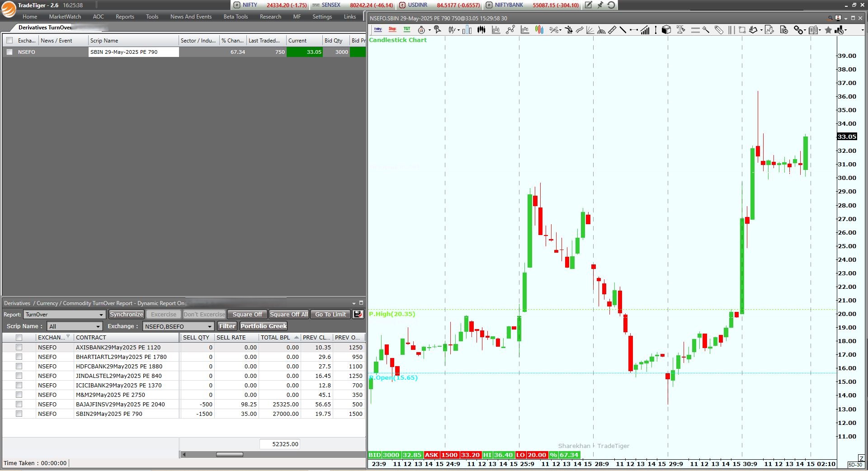Click the candlestick chart style icon
868x471 pixels.
tap(452, 30)
